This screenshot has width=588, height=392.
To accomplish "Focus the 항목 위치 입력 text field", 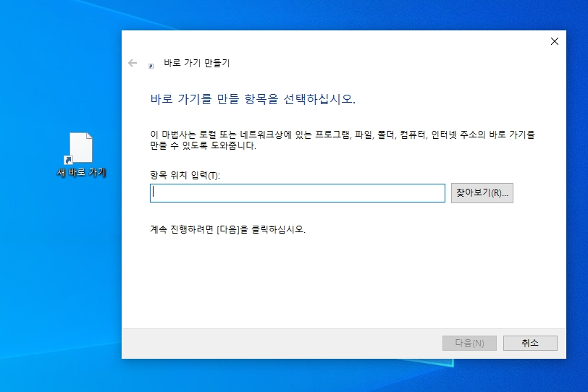I will [298, 193].
